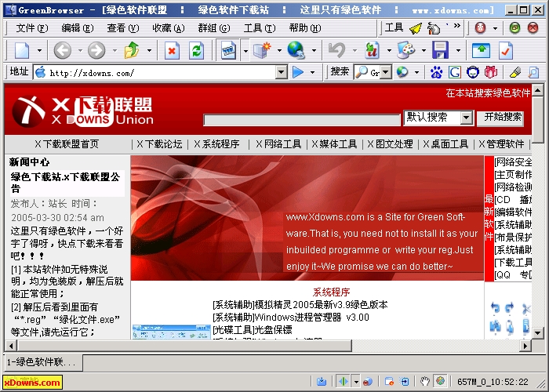The width and height of the screenshot is (549, 392).
Task: Toggle the colorful flower icon in status bar
Action: pyautogui.click(x=441, y=381)
